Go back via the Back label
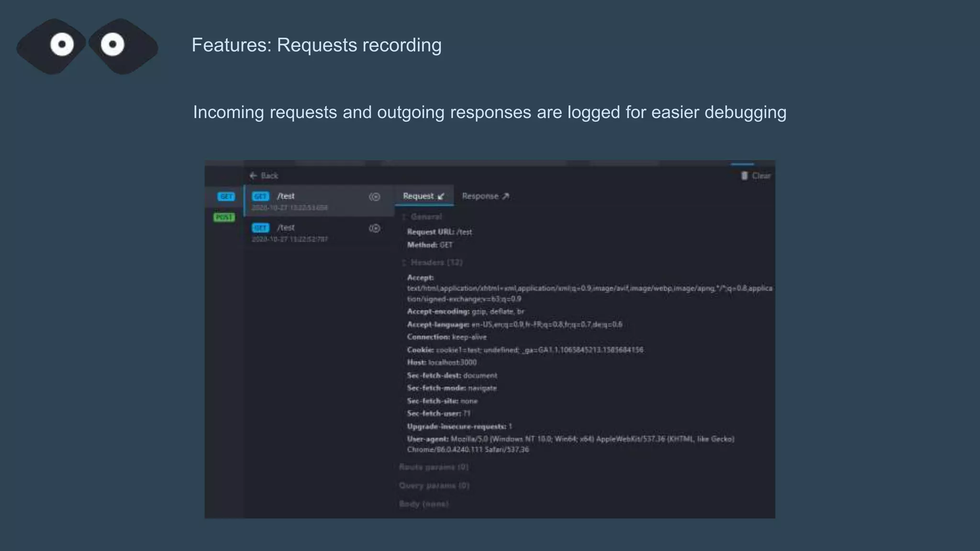980x551 pixels. pyautogui.click(x=269, y=176)
